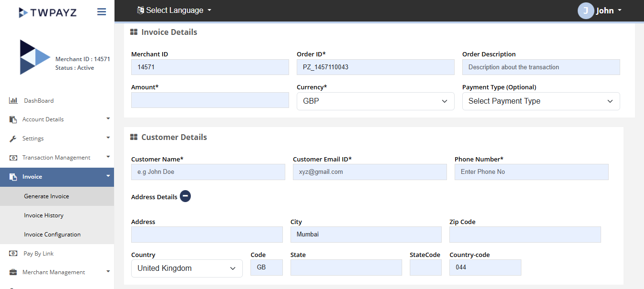Open the Select Payment Type dropdown
The image size is (644, 289).
click(540, 101)
